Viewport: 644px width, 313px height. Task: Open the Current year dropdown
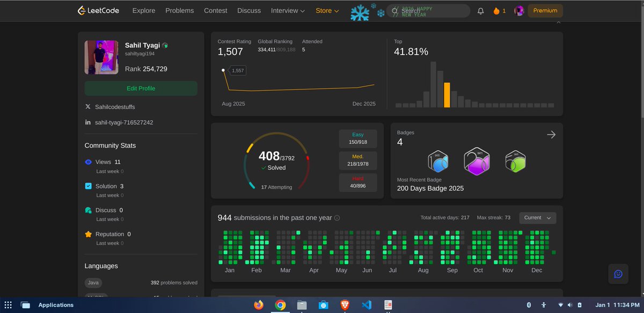click(538, 218)
